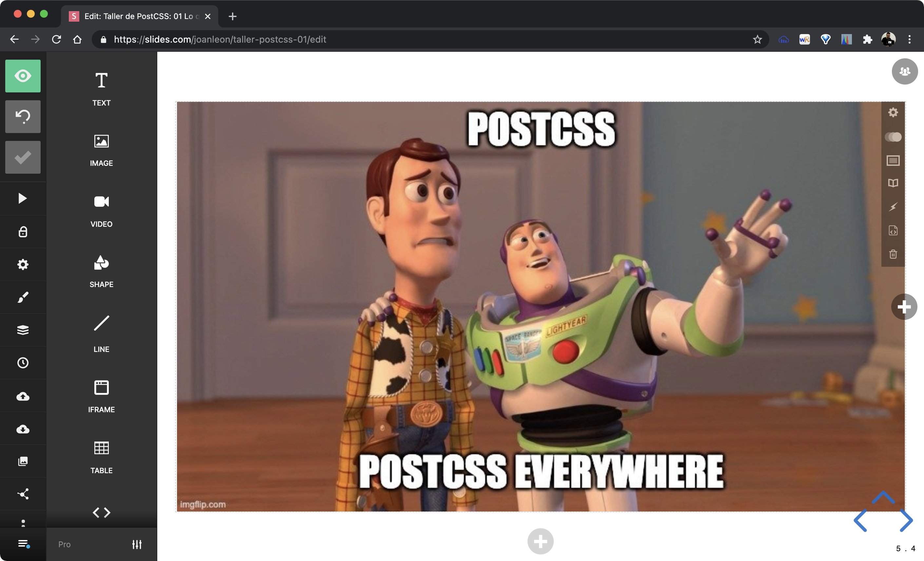This screenshot has height=561, width=924.
Task: Open the padlock visibility settings
Action: pyautogui.click(x=23, y=232)
